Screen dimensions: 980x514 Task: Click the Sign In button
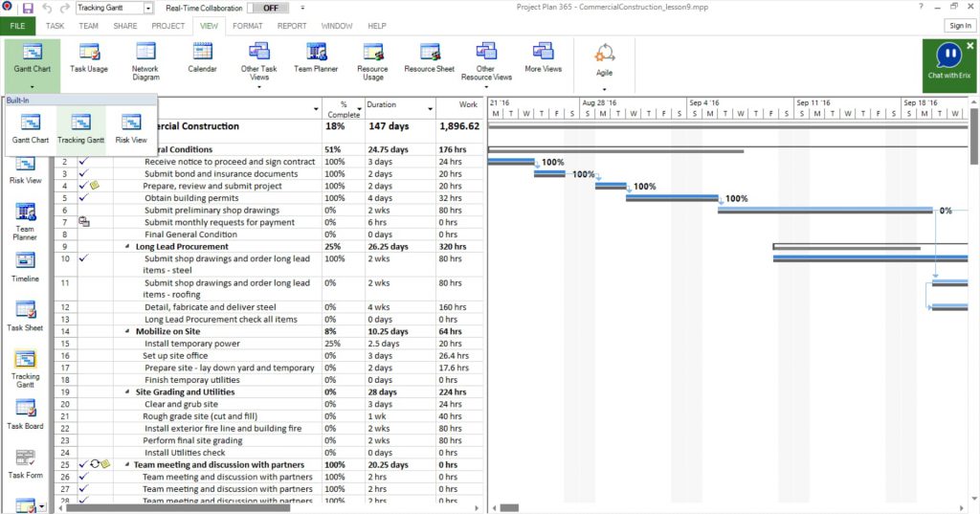point(959,26)
